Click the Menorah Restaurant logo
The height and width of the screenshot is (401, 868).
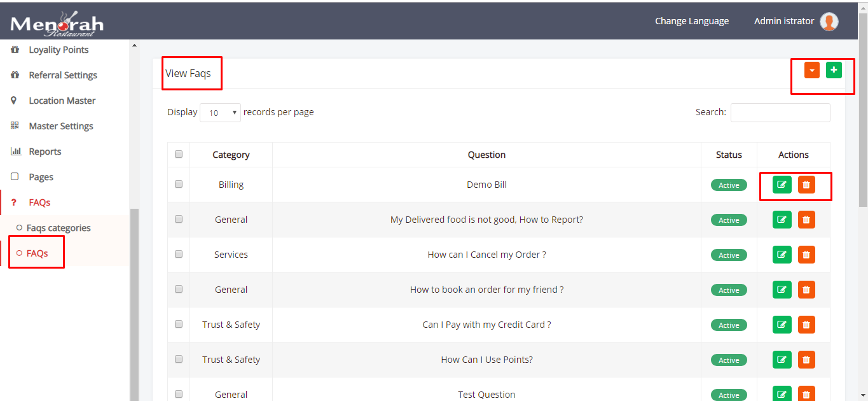click(57, 24)
